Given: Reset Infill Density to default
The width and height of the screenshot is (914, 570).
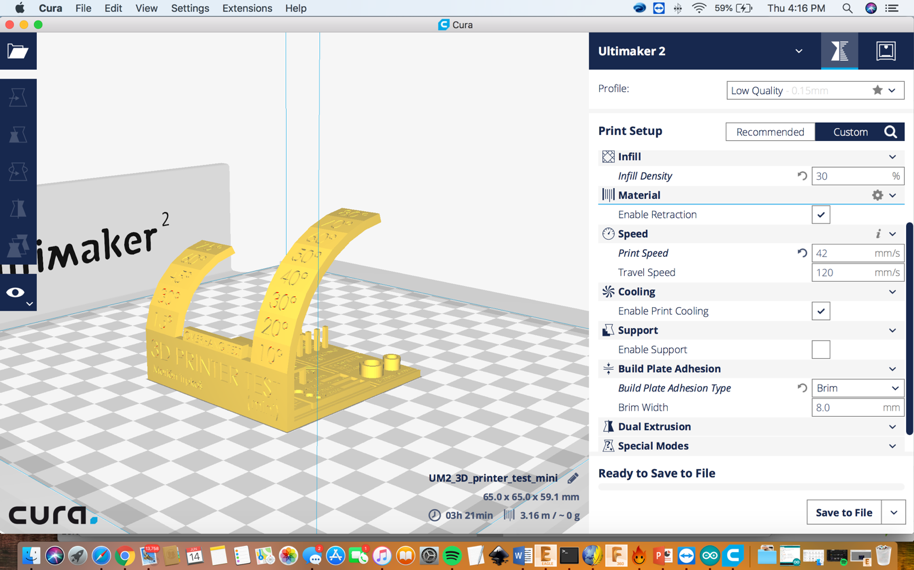Looking at the screenshot, I should tap(802, 175).
